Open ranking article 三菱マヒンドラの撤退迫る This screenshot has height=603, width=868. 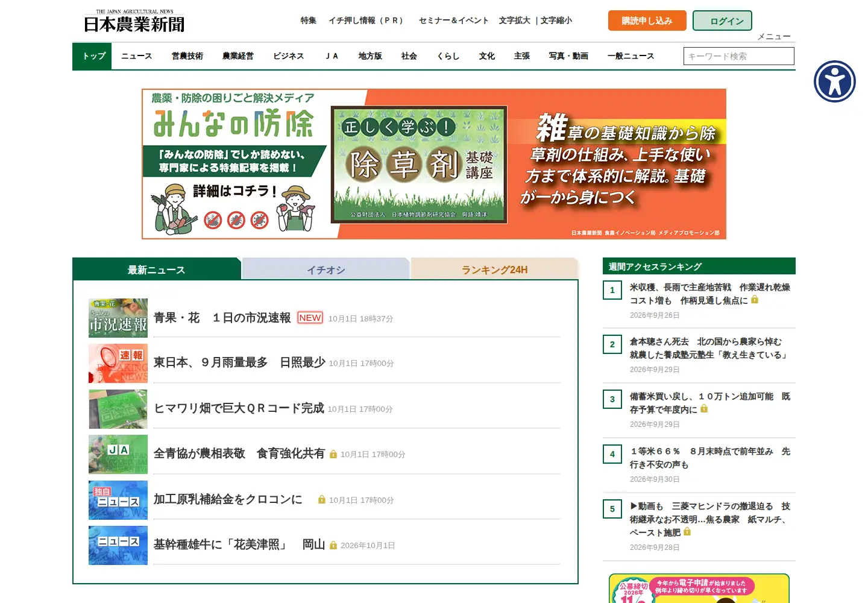point(709,519)
